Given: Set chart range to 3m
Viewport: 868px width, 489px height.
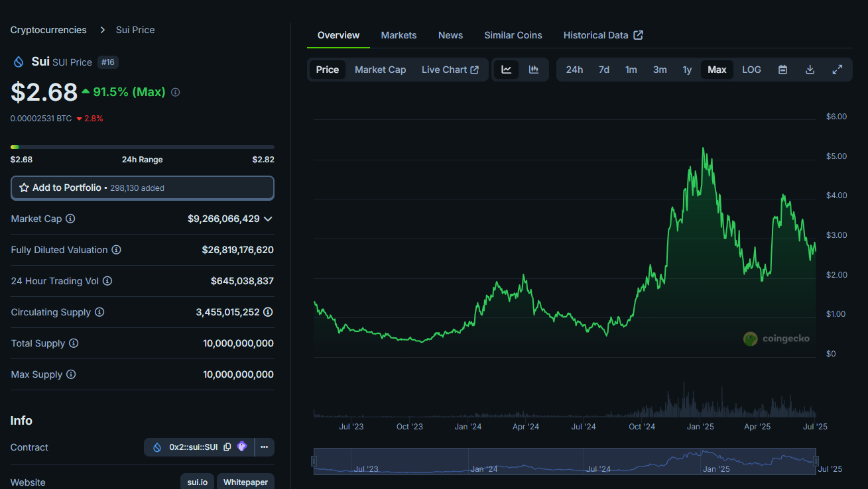Looking at the screenshot, I should click(x=660, y=70).
